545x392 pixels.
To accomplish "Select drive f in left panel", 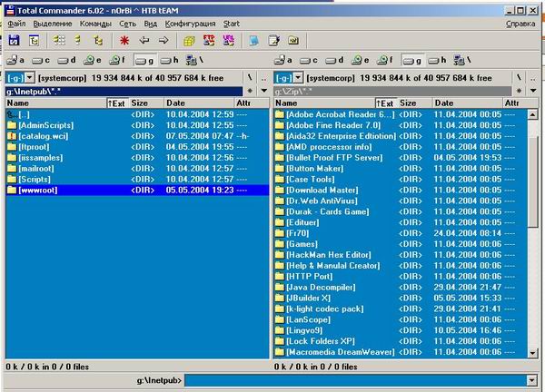I will tap(117, 61).
